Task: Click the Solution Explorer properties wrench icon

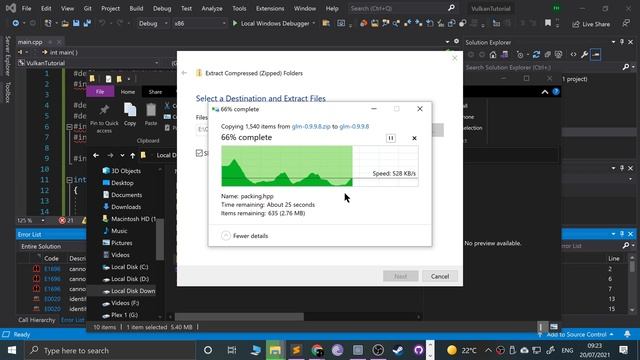Action: click(x=584, y=55)
